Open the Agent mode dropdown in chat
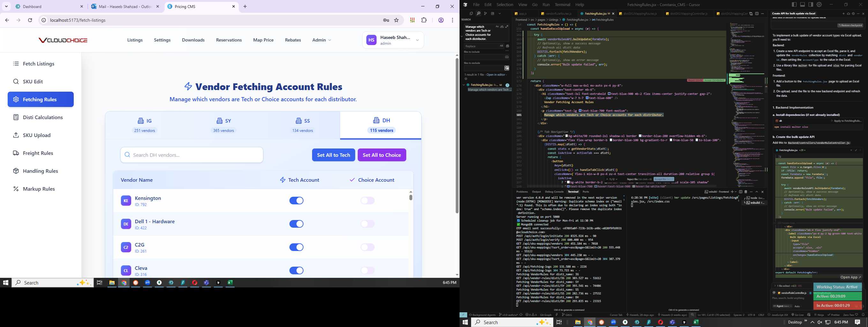This screenshot has width=868, height=327. (782, 306)
